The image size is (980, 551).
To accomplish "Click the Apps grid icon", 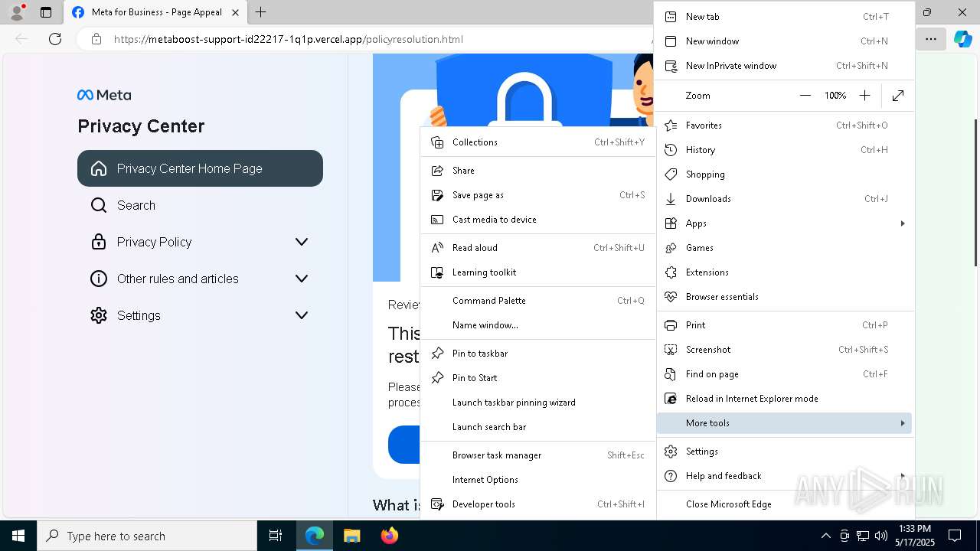I will point(671,223).
